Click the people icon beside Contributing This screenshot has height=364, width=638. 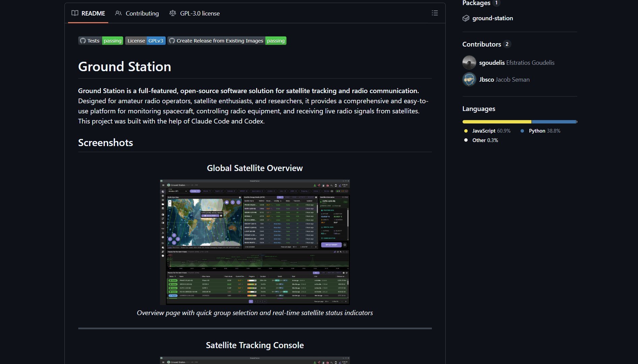[x=118, y=13]
